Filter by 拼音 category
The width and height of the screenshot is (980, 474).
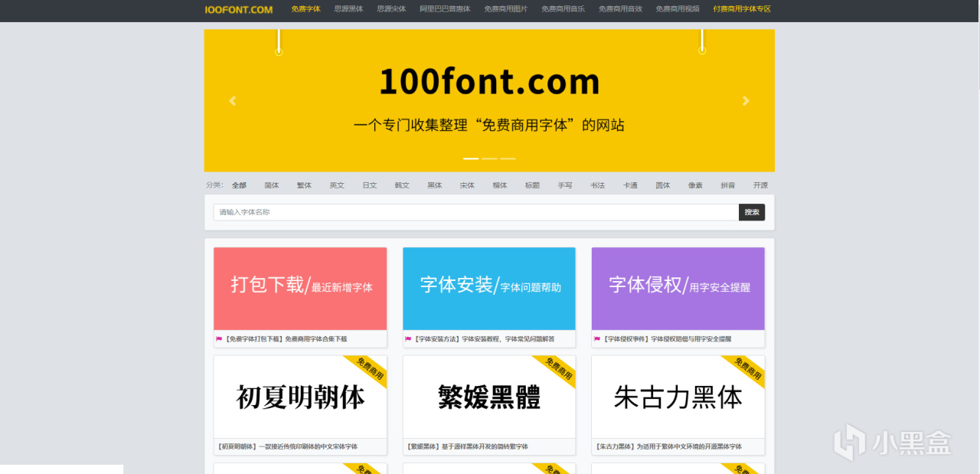tap(728, 185)
